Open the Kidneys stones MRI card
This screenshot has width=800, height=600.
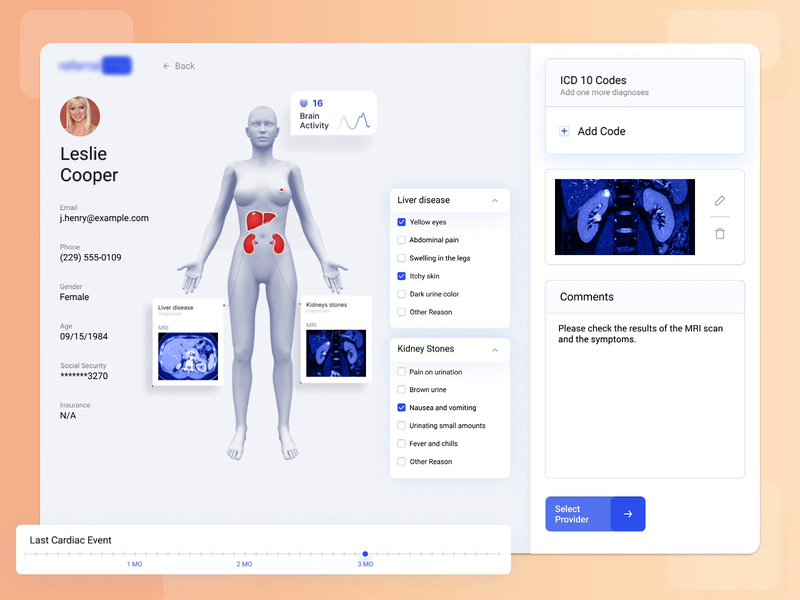click(336, 338)
